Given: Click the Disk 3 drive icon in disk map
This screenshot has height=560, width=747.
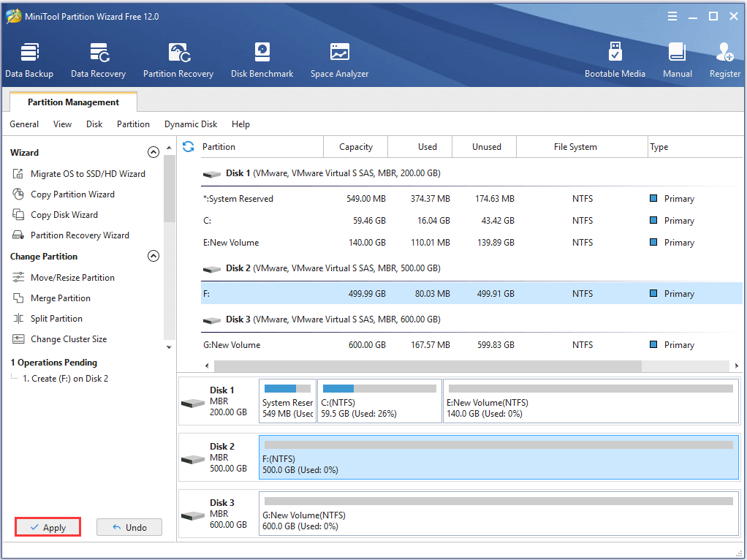Looking at the screenshot, I should [193, 515].
